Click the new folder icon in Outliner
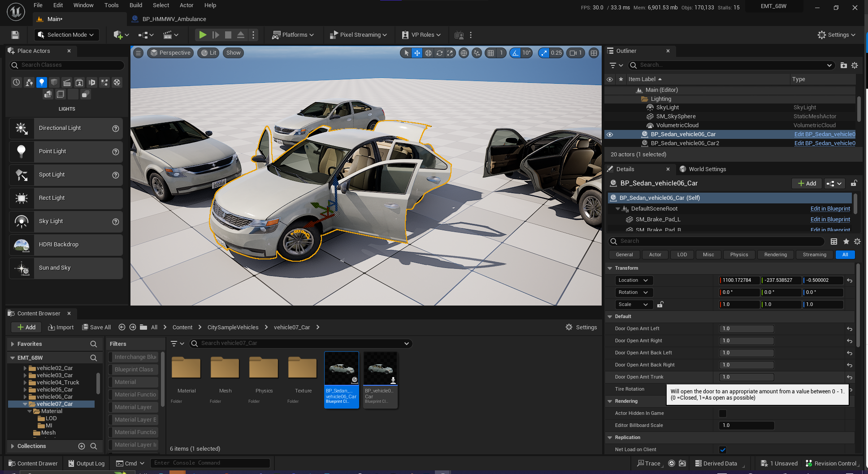This screenshot has width=868, height=474. coord(843,65)
